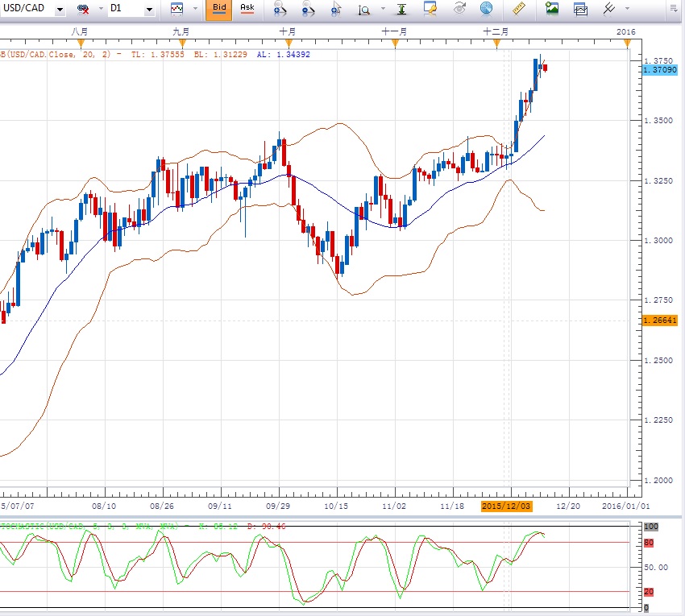
Task: Click the globe radar icon
Action: [x=486, y=10]
